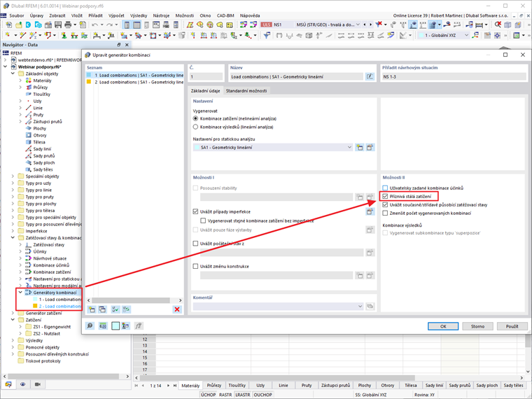The width and height of the screenshot is (532, 399).
Task: Click the Storno button
Action: [477, 326]
